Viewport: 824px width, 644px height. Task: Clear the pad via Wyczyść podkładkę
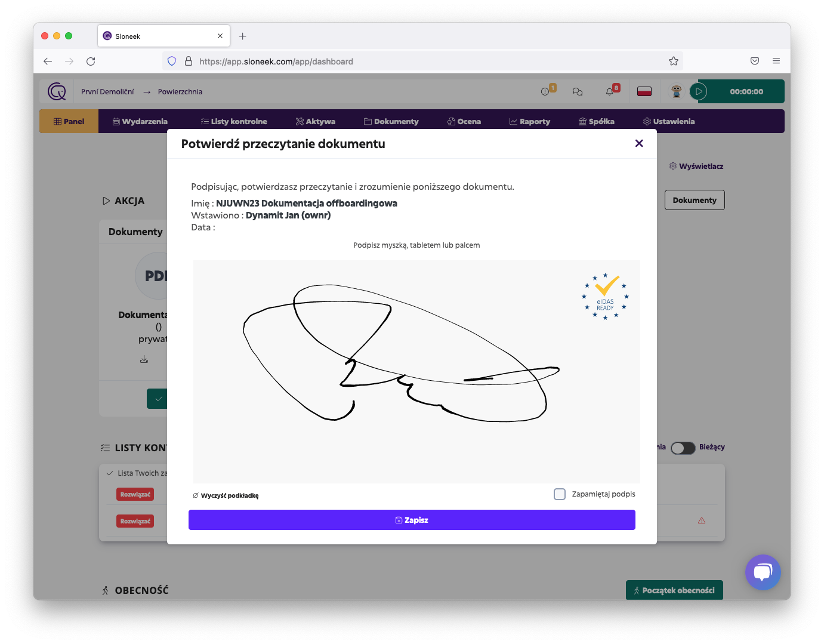pyautogui.click(x=226, y=495)
